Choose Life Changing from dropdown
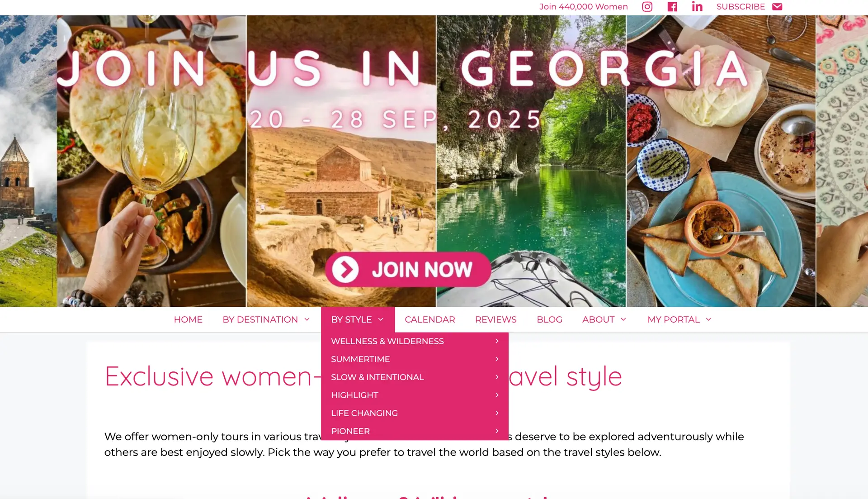The image size is (868, 499). (x=415, y=413)
